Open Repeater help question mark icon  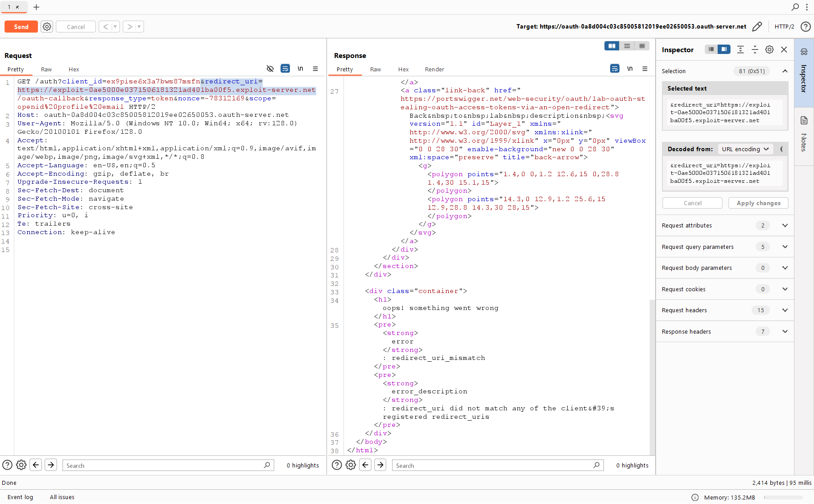click(806, 27)
